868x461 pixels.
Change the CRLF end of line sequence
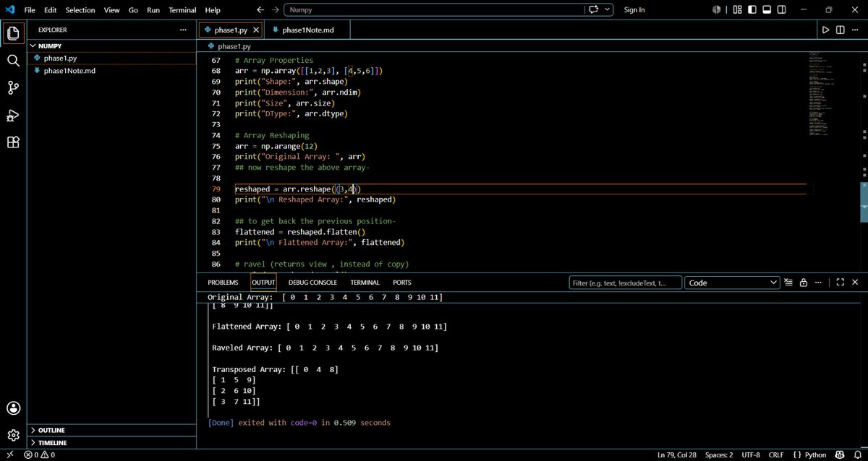[777, 455]
